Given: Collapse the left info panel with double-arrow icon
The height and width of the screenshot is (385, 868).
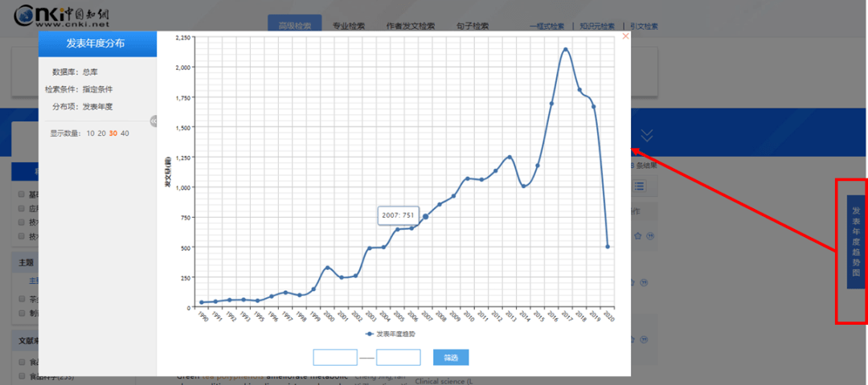Looking at the screenshot, I should pyautogui.click(x=153, y=121).
